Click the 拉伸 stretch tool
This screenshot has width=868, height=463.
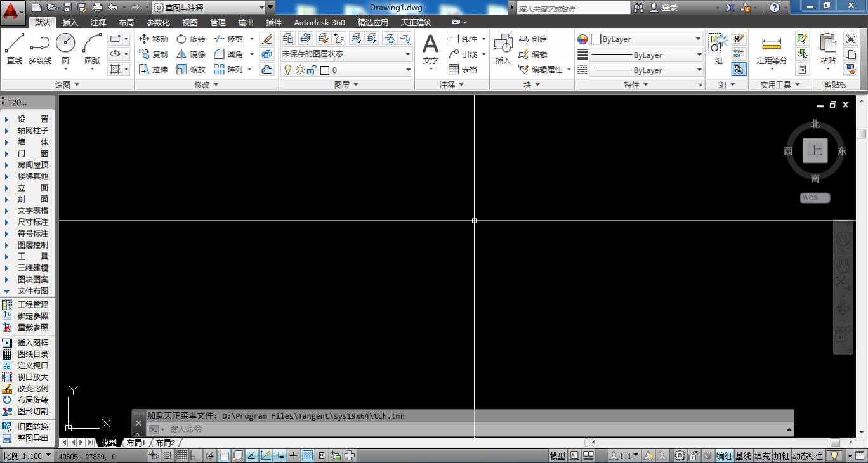pyautogui.click(x=153, y=69)
